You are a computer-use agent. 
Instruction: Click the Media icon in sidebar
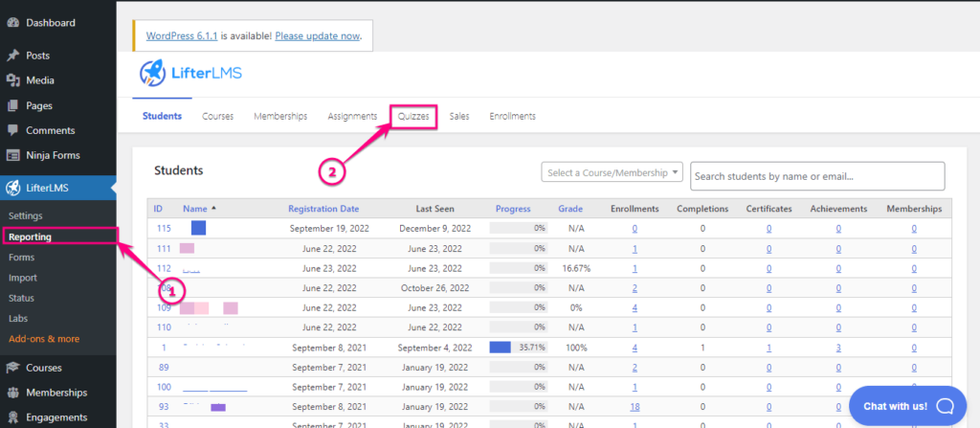click(12, 80)
